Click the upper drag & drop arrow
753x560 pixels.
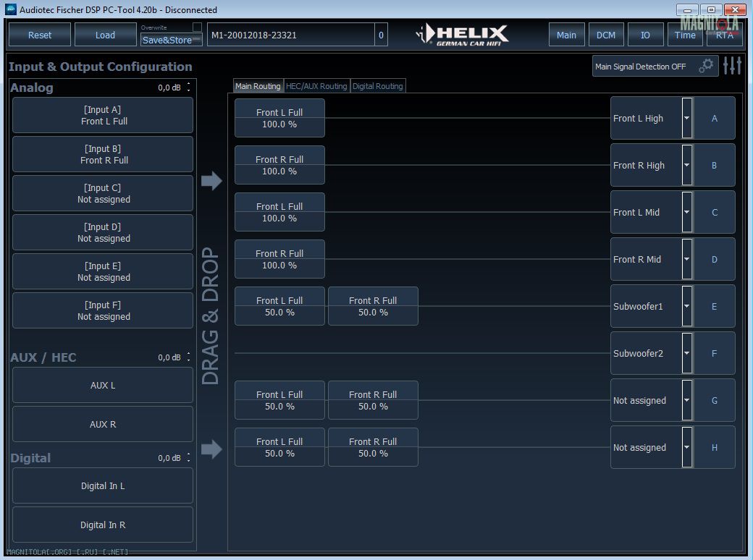click(211, 181)
